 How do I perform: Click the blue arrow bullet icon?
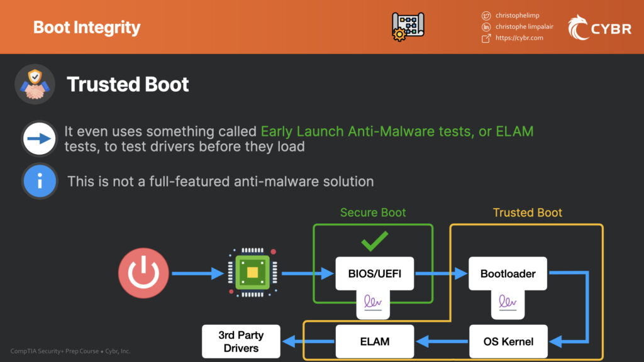point(39,139)
